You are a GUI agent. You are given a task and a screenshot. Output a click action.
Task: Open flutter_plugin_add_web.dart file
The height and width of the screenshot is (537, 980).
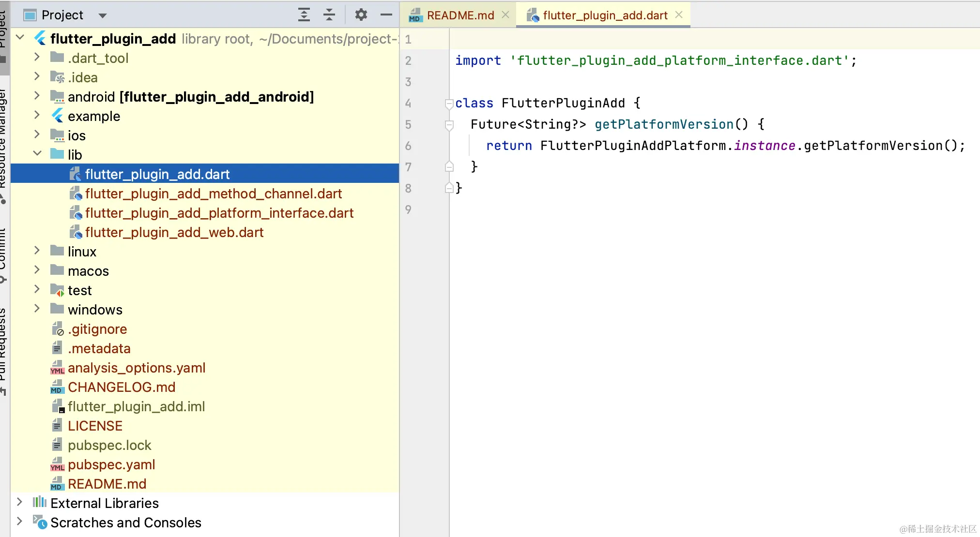174,233
